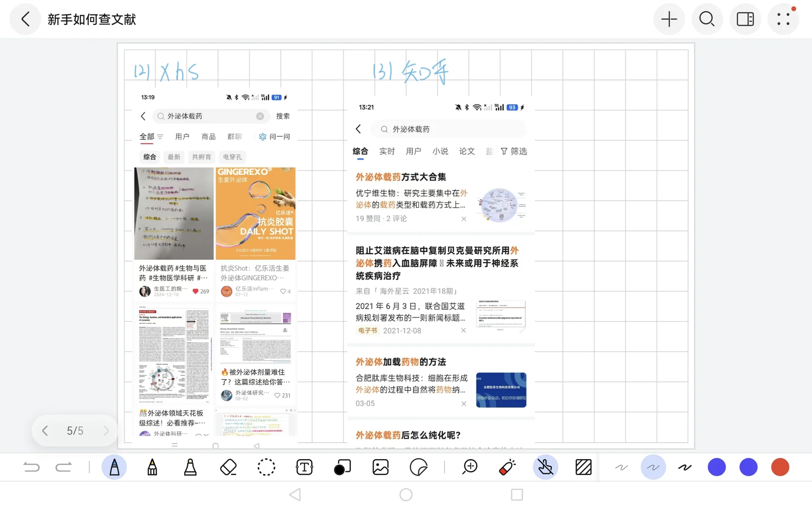The width and height of the screenshot is (812, 508).
Task: Switch to the 群聊 tab
Action: (x=234, y=137)
